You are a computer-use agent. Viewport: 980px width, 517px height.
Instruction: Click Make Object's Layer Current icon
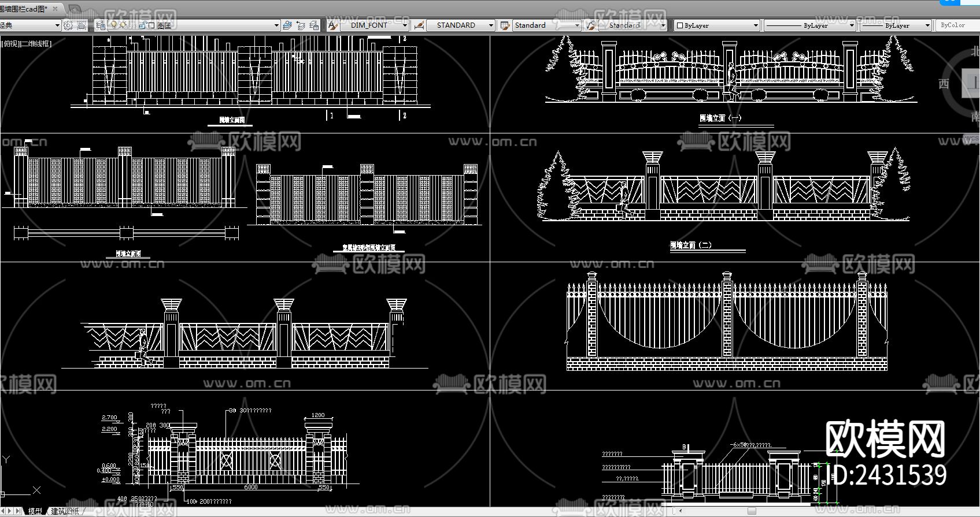287,25
